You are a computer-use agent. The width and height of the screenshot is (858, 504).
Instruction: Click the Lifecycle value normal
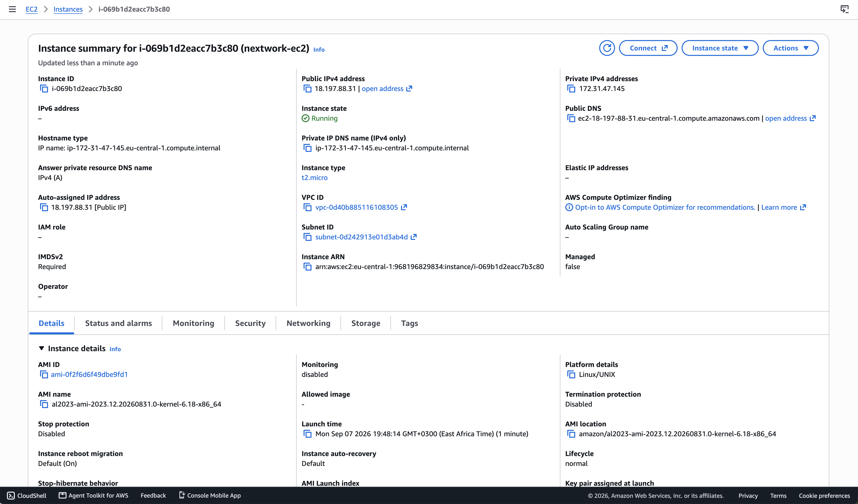point(576,463)
